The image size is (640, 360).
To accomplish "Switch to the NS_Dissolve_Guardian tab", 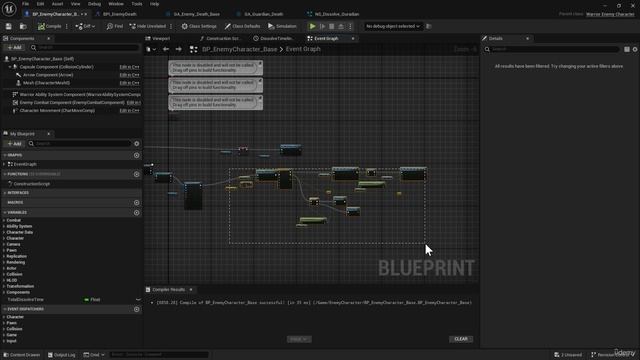I will [x=337, y=14].
